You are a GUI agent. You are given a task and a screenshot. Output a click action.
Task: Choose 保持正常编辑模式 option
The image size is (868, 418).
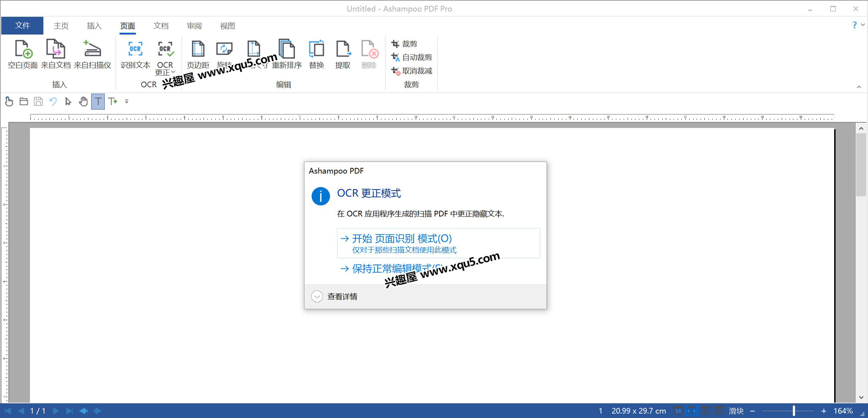pos(391,269)
